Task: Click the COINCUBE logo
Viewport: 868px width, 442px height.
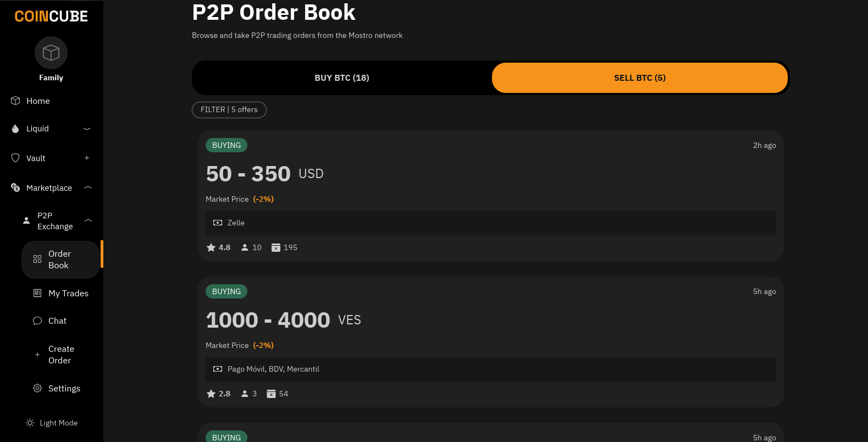Action: pyautogui.click(x=51, y=15)
